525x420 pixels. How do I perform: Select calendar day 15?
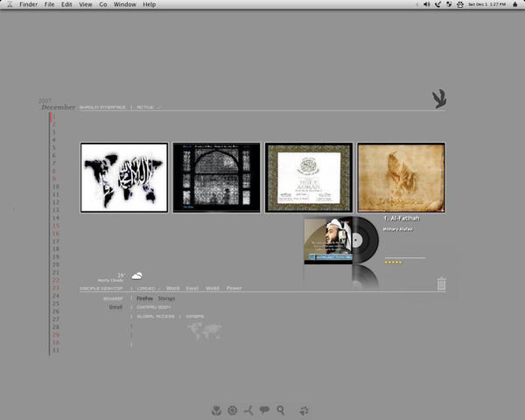click(x=56, y=226)
